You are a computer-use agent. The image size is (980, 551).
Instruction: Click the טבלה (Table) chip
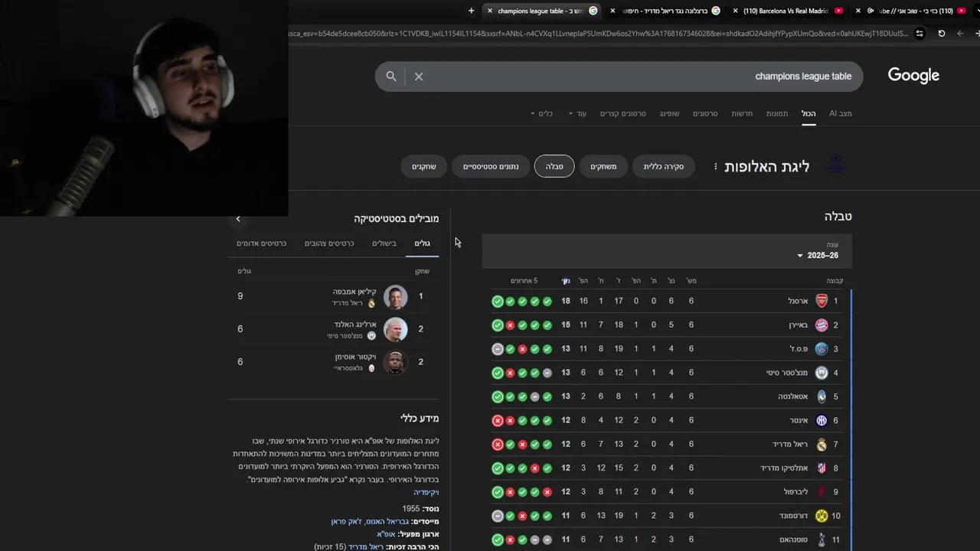(x=554, y=166)
